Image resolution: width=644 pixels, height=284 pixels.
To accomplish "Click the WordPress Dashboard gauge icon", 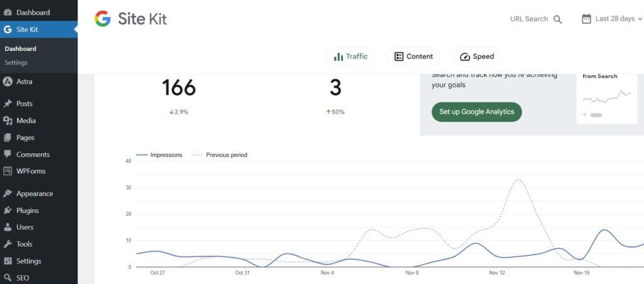I will [x=8, y=13].
